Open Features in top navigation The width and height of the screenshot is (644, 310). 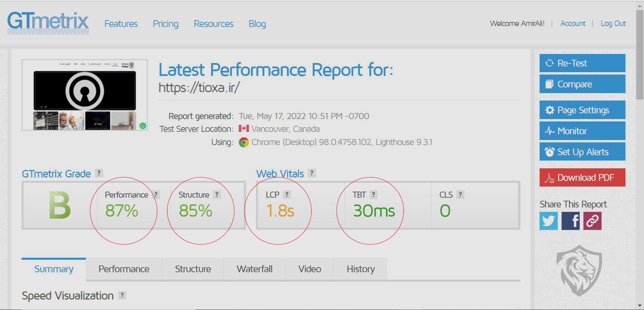121,24
